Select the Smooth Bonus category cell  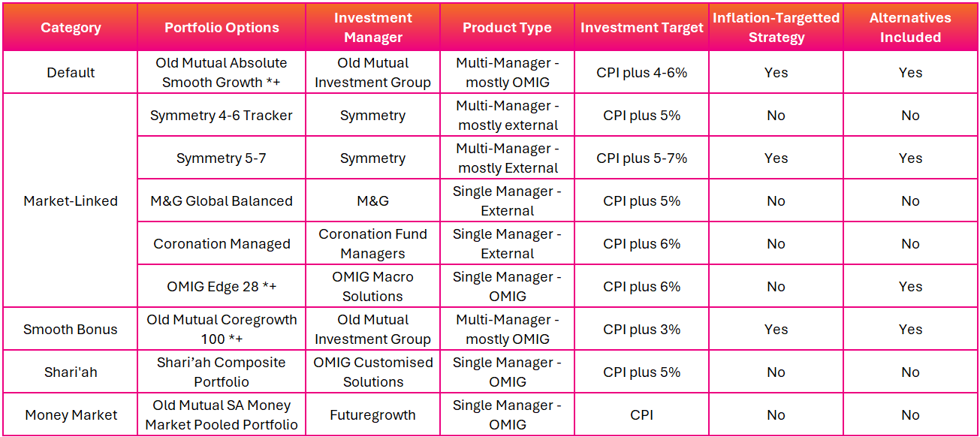point(71,330)
